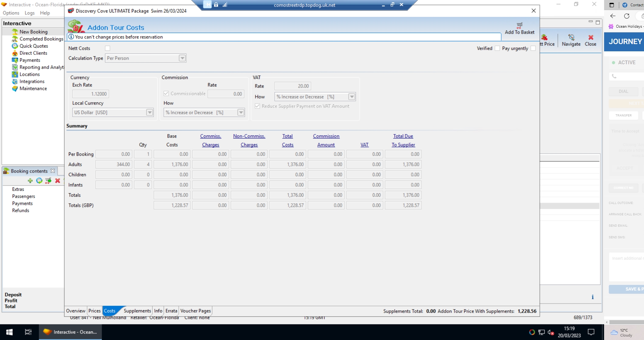Screen dimensions: 644x340
Task: Open Reporting and Analytics in sidebar
Action: [x=41, y=67]
